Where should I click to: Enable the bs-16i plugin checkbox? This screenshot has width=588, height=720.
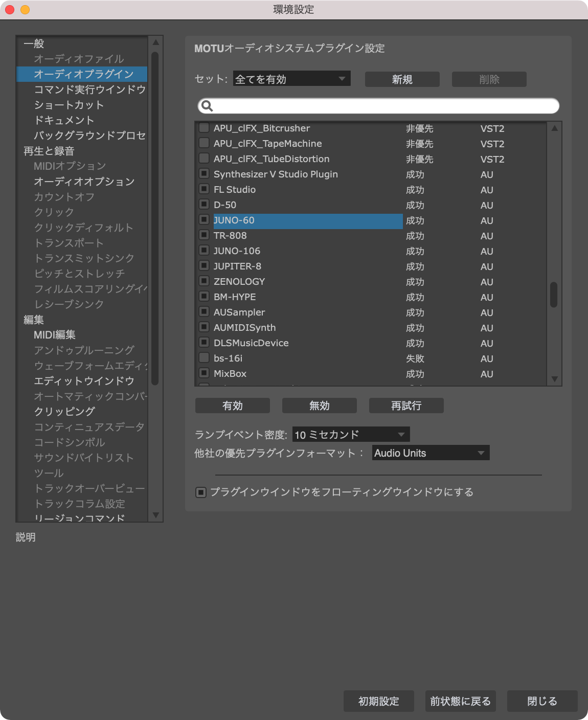click(204, 358)
